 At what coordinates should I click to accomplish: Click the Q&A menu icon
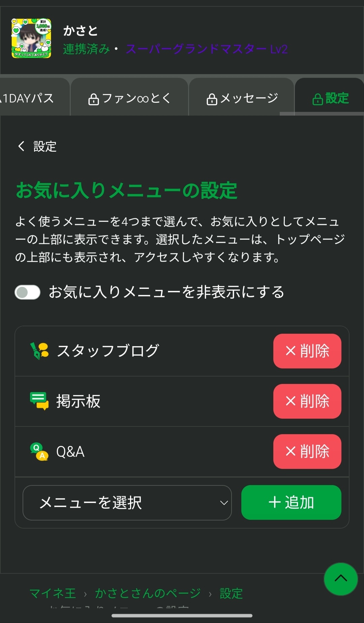pos(39,451)
